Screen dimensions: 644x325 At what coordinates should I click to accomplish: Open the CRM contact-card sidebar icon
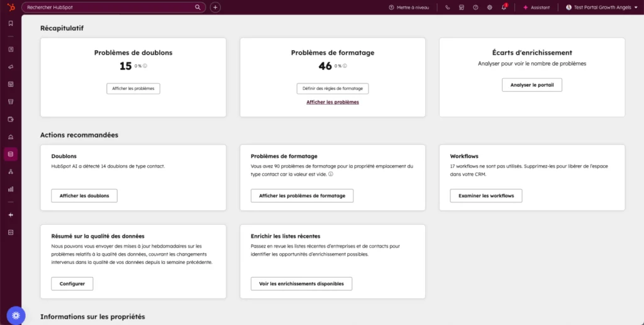click(11, 49)
